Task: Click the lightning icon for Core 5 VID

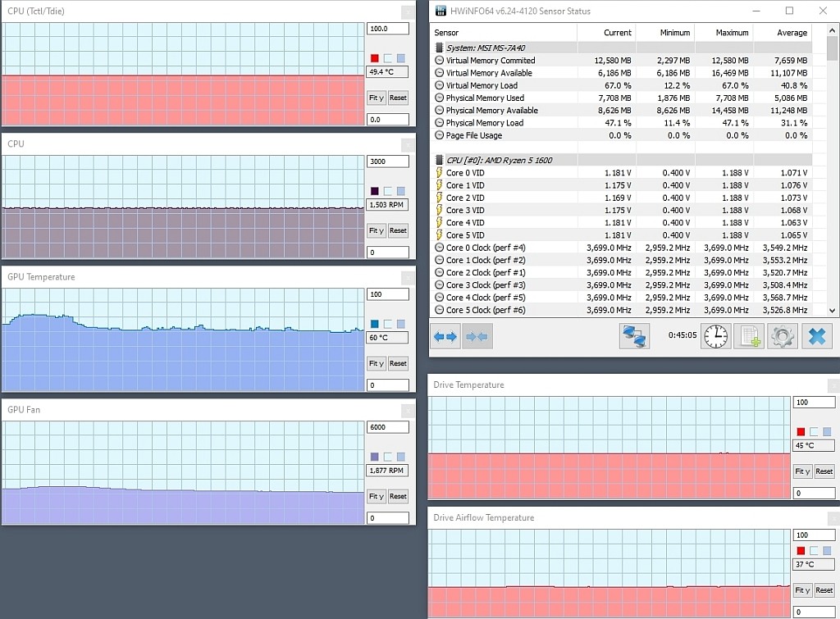Action: point(440,235)
